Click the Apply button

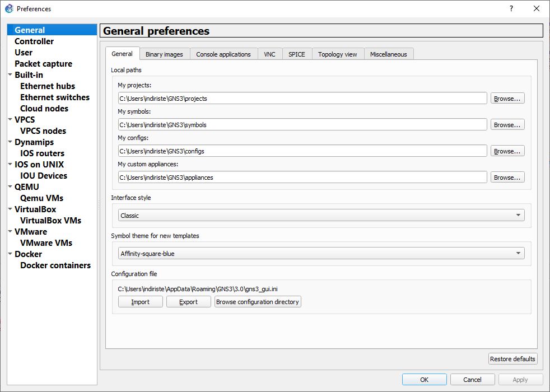click(x=520, y=379)
